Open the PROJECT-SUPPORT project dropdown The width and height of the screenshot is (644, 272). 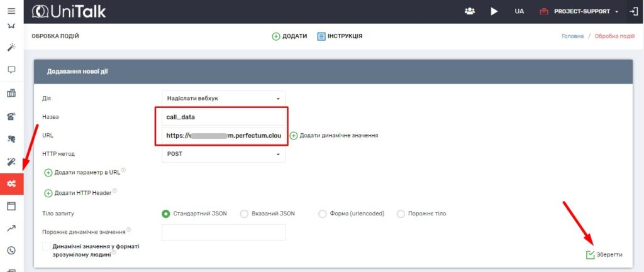[x=580, y=11]
